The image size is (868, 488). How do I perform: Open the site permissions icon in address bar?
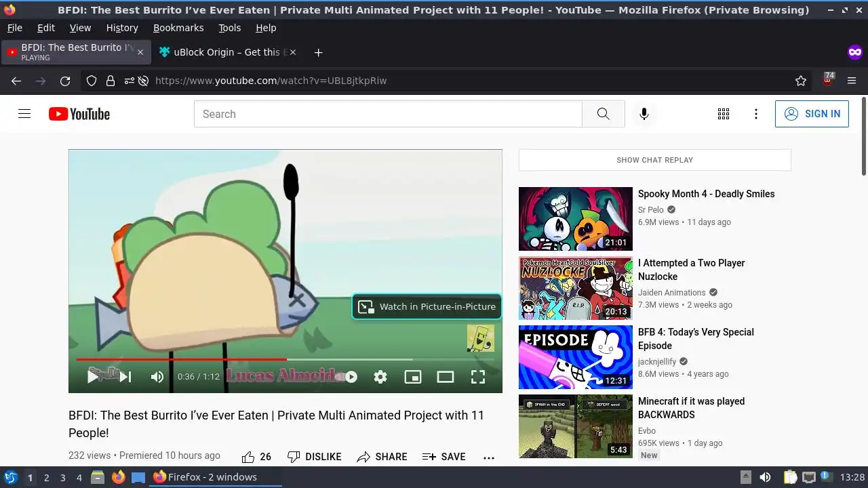tap(129, 81)
